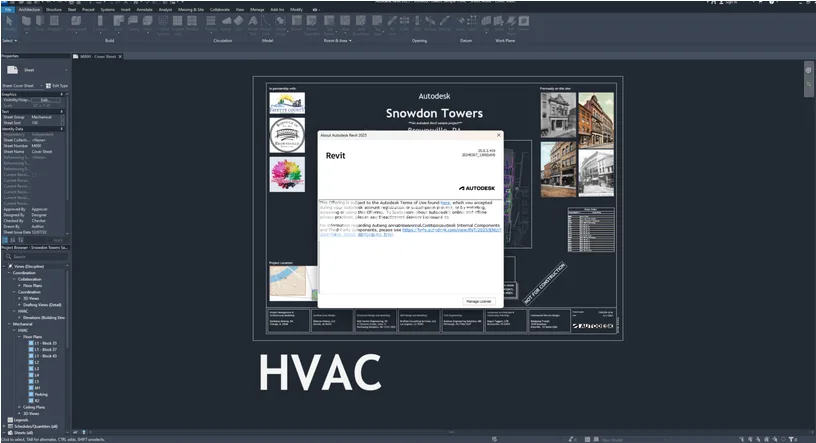Expand the Schedules/Quantities (all) node
This screenshot has width=816, height=443.
(4, 426)
